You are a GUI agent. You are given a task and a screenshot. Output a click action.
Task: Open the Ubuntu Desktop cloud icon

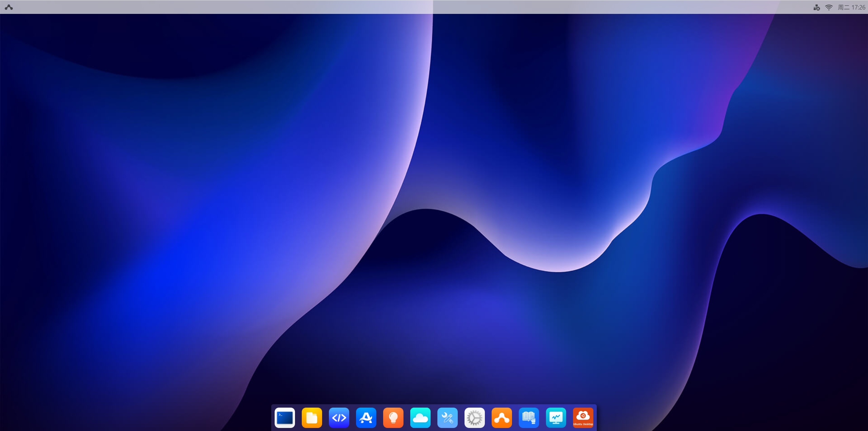coord(583,417)
